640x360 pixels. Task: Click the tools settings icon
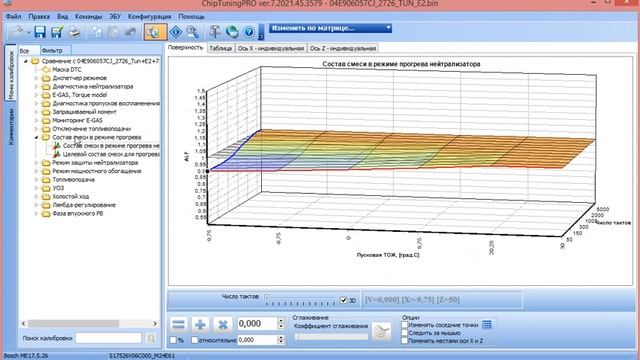(x=215, y=32)
